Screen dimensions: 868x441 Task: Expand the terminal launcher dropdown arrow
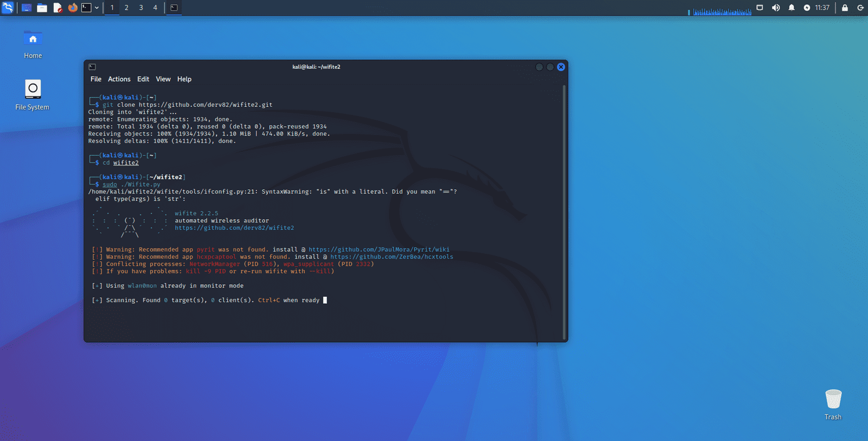point(97,8)
